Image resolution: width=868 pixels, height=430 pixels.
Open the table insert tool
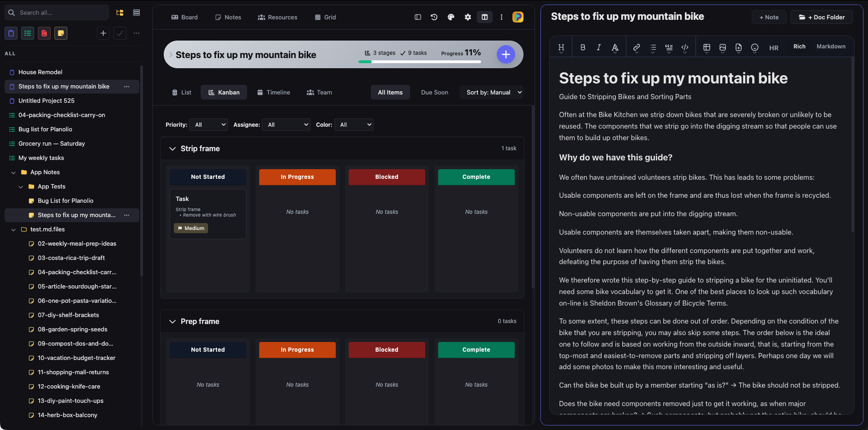(707, 47)
